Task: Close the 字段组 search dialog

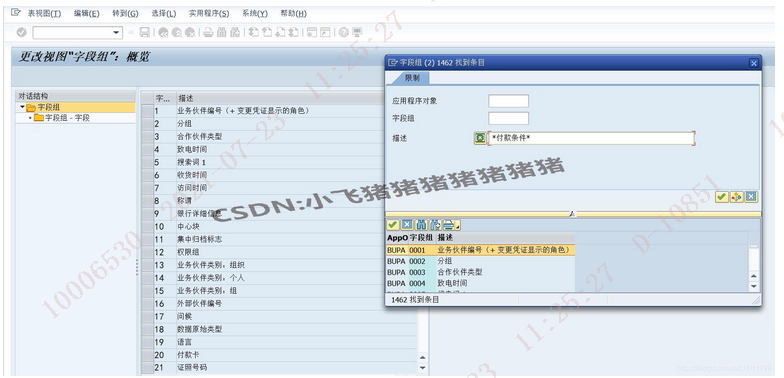Action: tap(754, 63)
